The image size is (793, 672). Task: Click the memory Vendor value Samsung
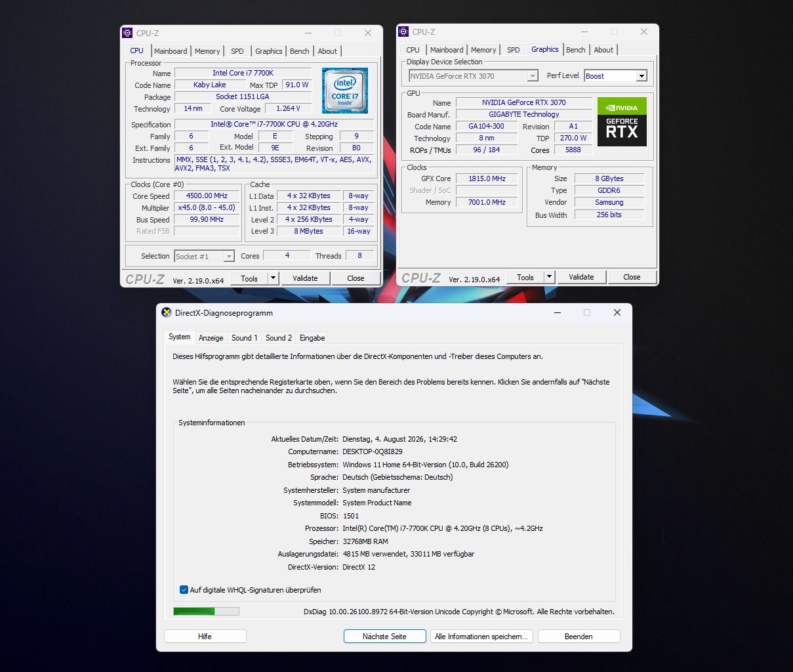click(609, 202)
